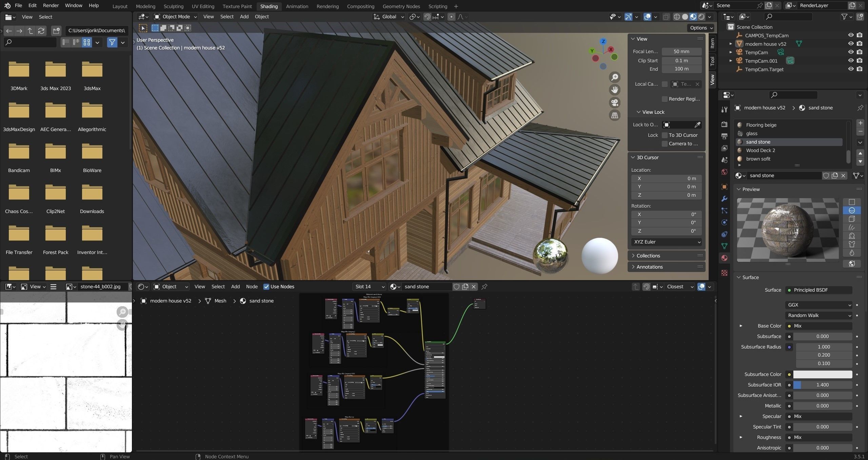Switch perspective/orthographic grid icon
This screenshot has height=460, width=868.
615,116
